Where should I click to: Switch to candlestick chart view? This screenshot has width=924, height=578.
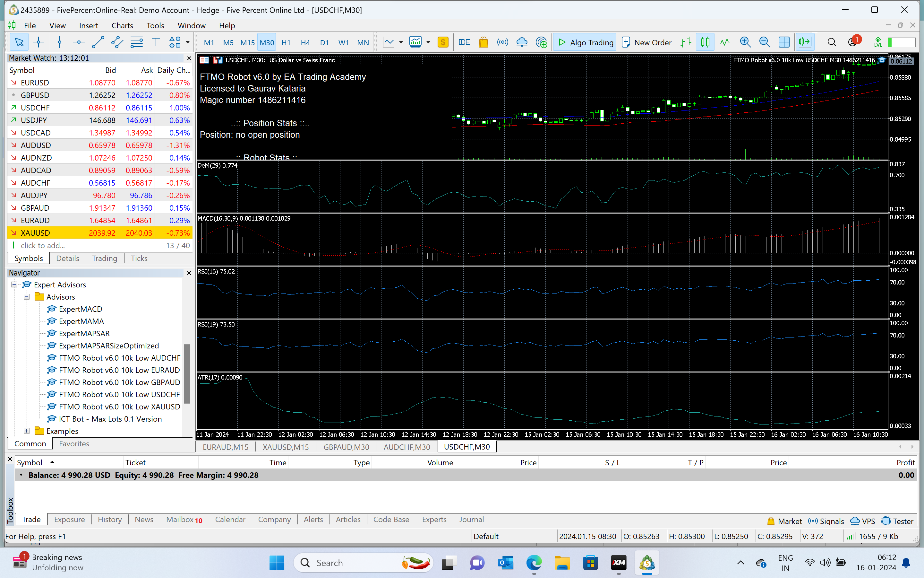(705, 42)
